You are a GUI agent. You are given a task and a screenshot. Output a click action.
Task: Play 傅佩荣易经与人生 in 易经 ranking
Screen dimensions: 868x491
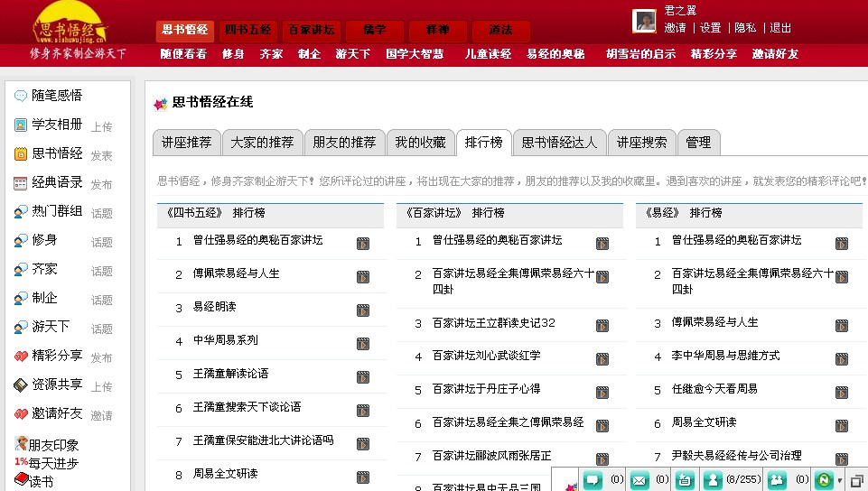click(x=842, y=326)
